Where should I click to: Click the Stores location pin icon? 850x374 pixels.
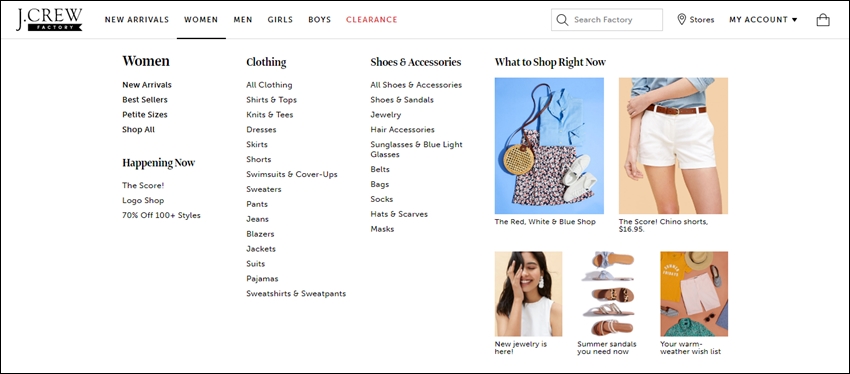tap(681, 20)
